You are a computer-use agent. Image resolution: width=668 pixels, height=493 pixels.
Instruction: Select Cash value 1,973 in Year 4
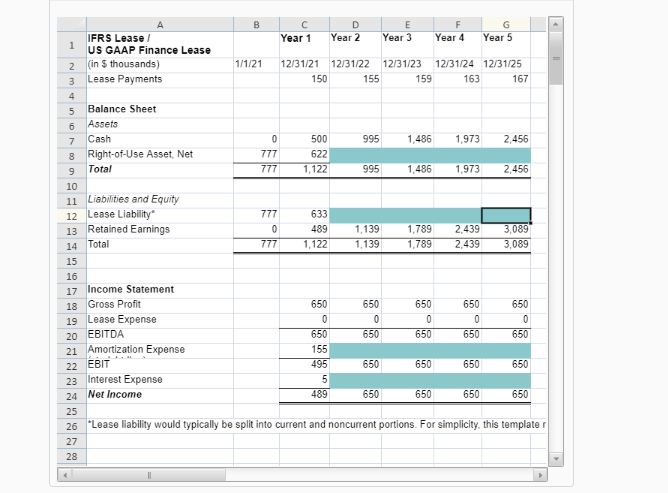tap(458, 140)
